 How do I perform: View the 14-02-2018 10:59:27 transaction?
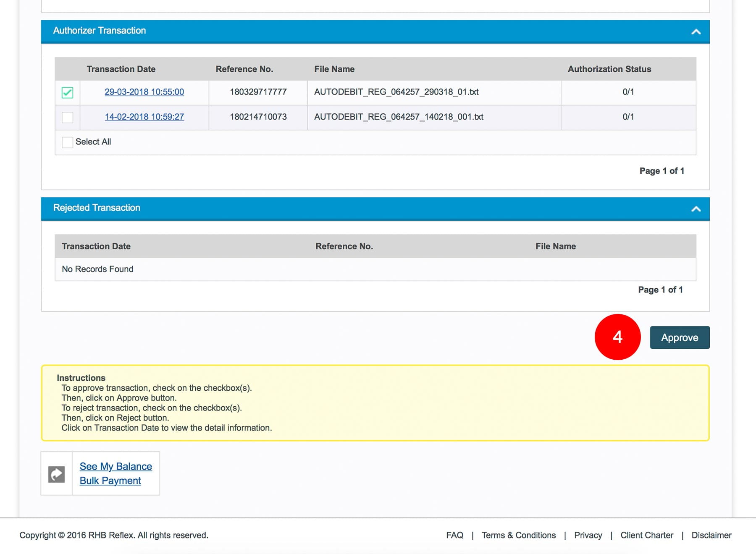[x=144, y=117]
